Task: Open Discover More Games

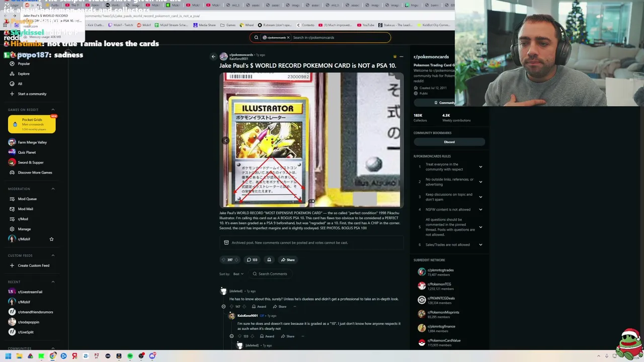Action: pyautogui.click(x=35, y=172)
